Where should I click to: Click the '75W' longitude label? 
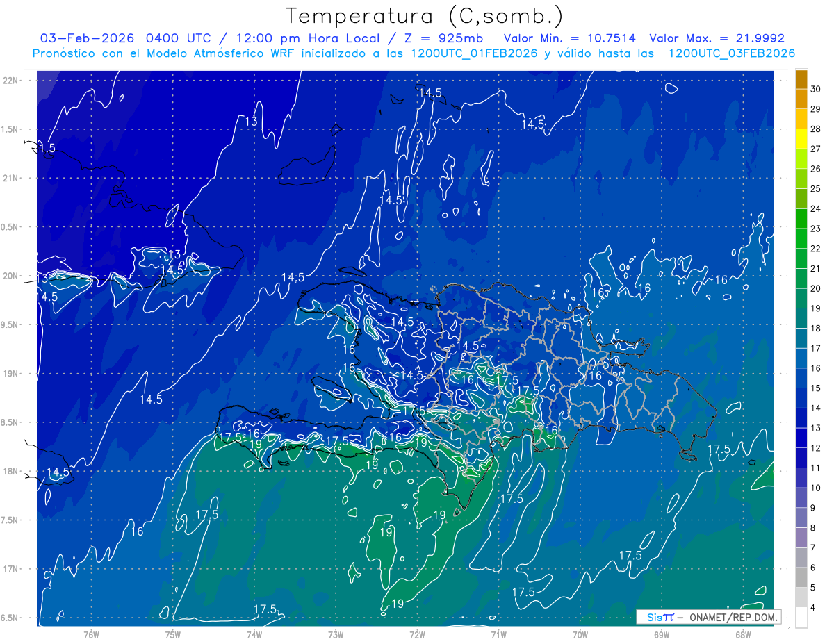(x=172, y=635)
